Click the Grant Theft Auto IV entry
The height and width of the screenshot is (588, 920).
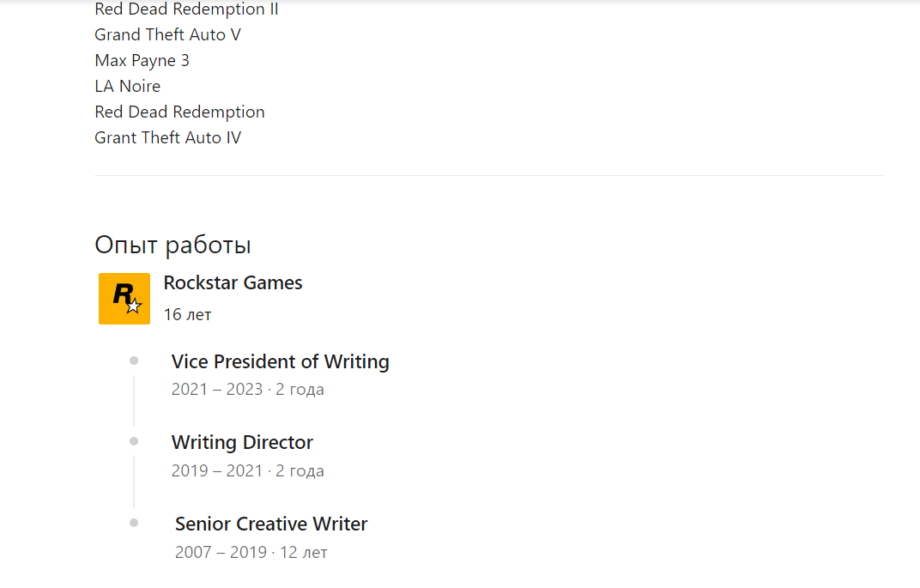pyautogui.click(x=168, y=137)
